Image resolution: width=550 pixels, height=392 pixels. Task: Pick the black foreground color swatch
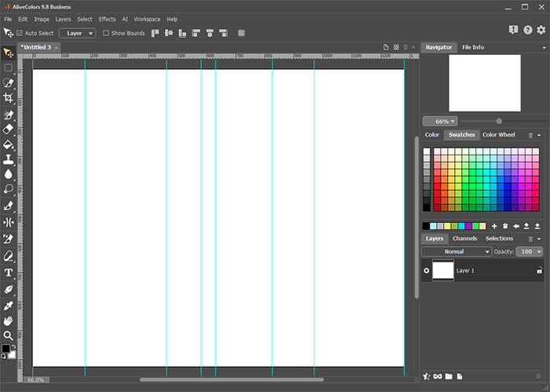coord(6,349)
